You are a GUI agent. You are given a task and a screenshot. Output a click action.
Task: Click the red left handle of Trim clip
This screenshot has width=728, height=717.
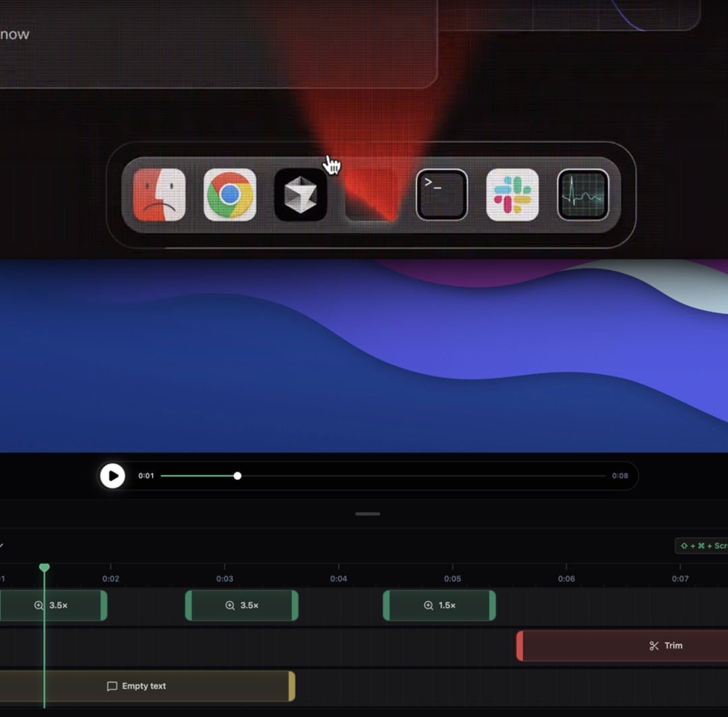[520, 646]
